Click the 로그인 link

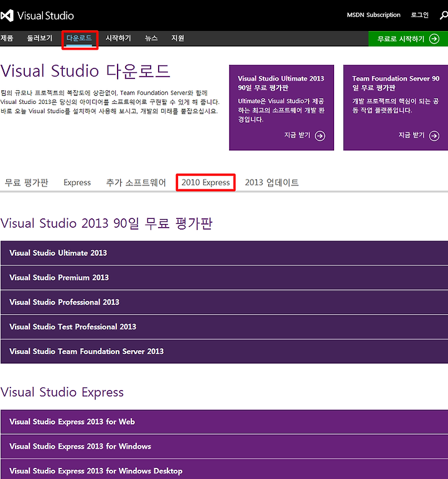click(x=419, y=15)
